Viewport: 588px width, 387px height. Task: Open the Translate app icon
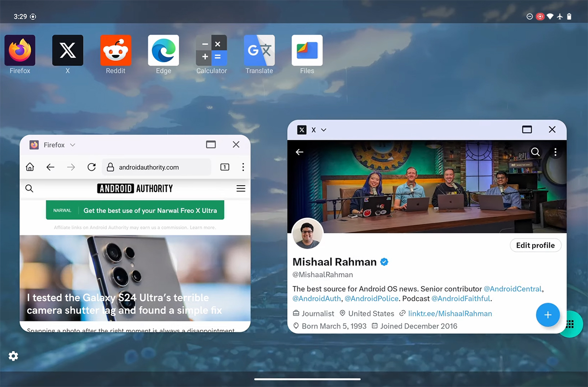point(259,50)
